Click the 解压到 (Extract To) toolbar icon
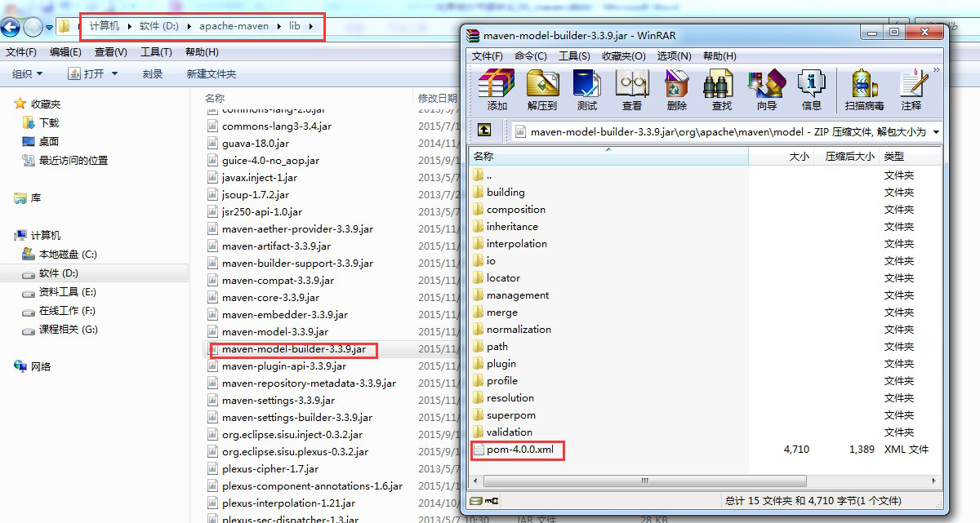Image resolution: width=980 pixels, height=523 pixels. (542, 89)
